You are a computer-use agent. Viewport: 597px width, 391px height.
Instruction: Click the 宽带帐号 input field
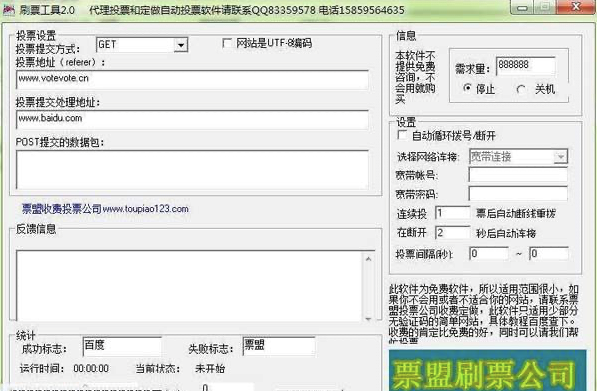(x=518, y=175)
